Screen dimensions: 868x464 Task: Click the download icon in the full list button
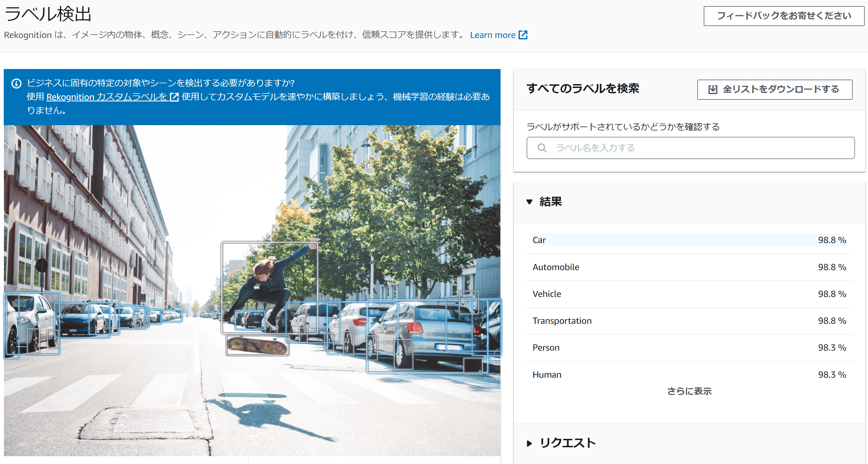pos(712,89)
